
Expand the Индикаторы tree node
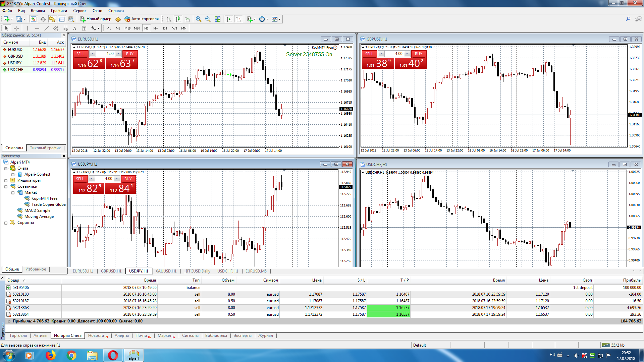coord(6,180)
